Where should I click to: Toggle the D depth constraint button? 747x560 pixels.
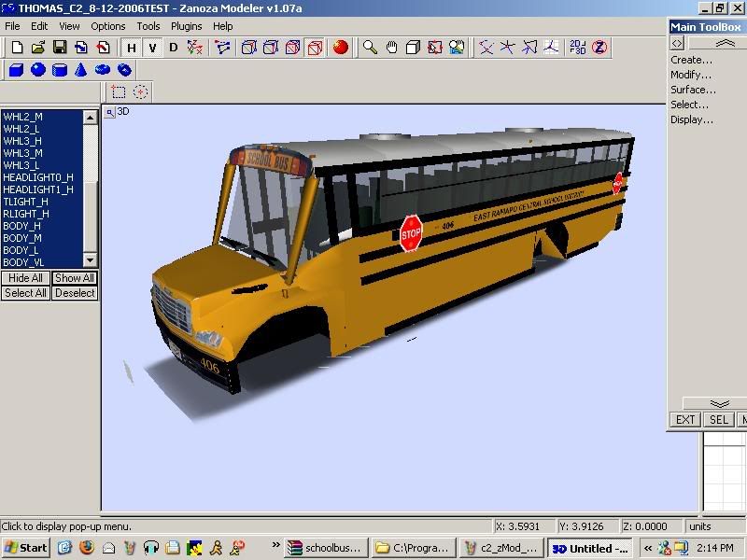click(173, 48)
